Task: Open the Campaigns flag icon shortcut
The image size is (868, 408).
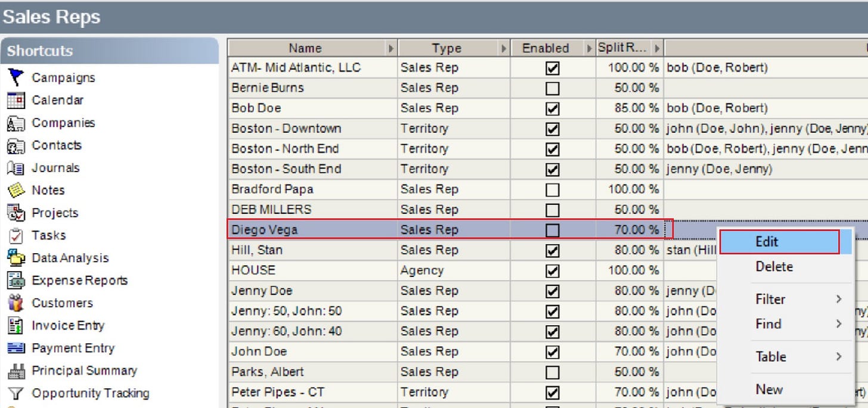Action: [x=16, y=77]
